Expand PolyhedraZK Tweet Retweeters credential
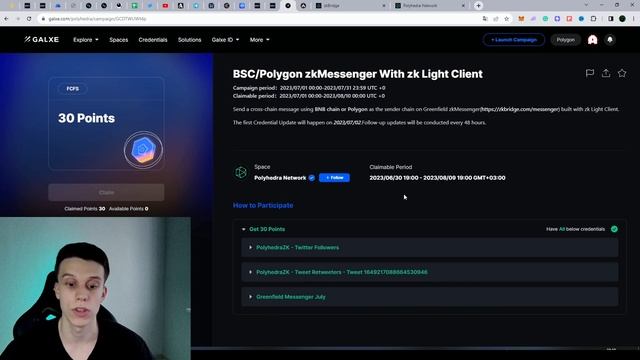Screen dimensions: 640x360 (429, 272)
